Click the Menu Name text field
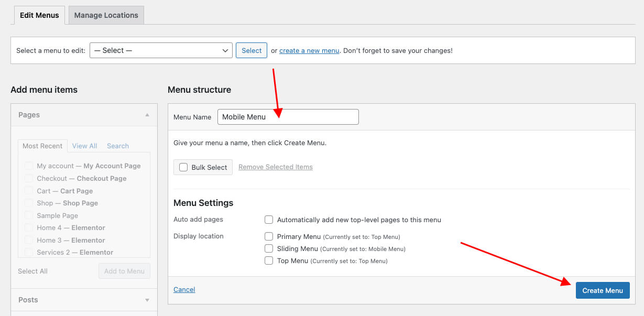Image resolution: width=644 pixels, height=316 pixels. point(288,117)
